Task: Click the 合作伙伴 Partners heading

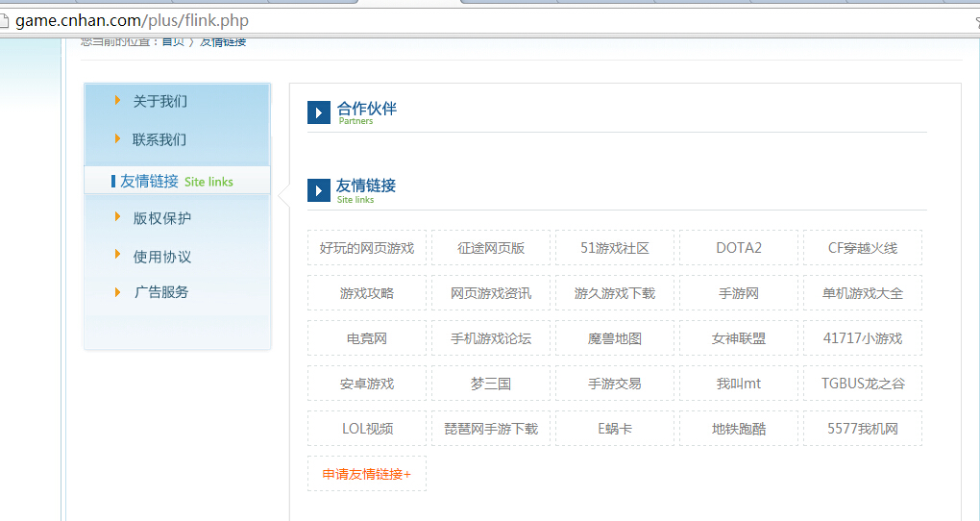Action: [366, 112]
